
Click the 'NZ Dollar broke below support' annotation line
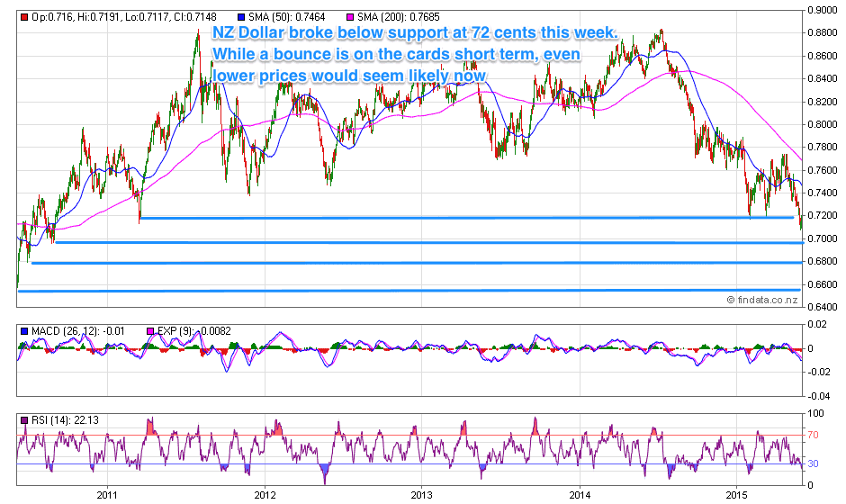[414, 32]
